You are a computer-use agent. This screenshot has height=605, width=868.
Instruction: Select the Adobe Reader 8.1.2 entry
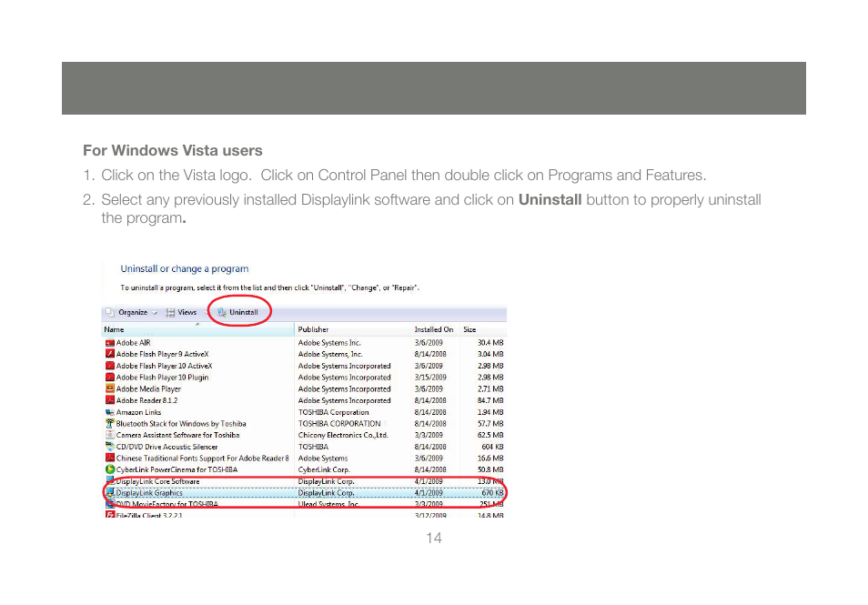146,400
